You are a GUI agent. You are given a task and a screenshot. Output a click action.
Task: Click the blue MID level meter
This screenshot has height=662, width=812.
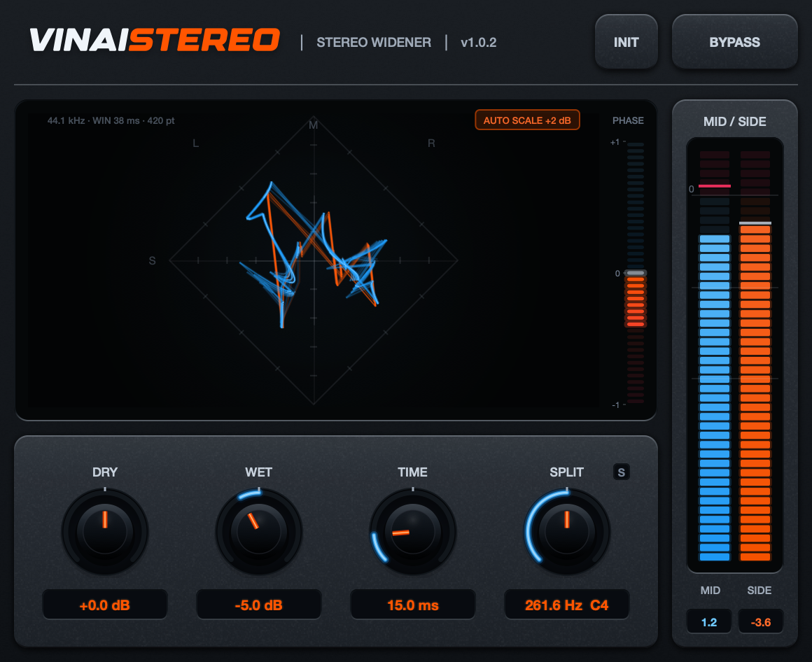[x=715, y=356]
